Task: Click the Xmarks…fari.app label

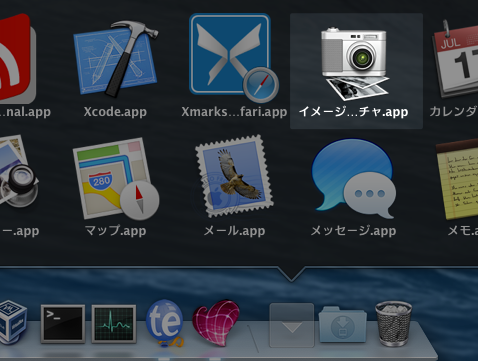Action: (234, 112)
